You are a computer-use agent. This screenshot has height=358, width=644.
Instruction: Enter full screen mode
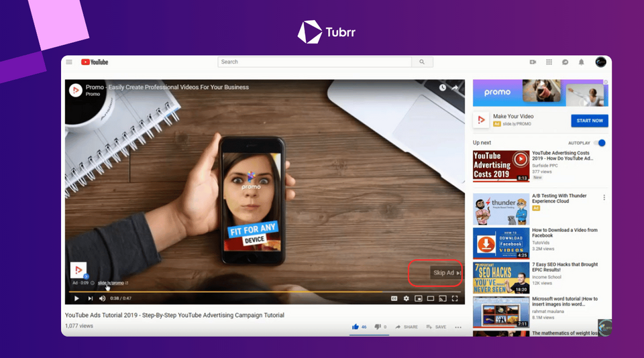click(455, 298)
